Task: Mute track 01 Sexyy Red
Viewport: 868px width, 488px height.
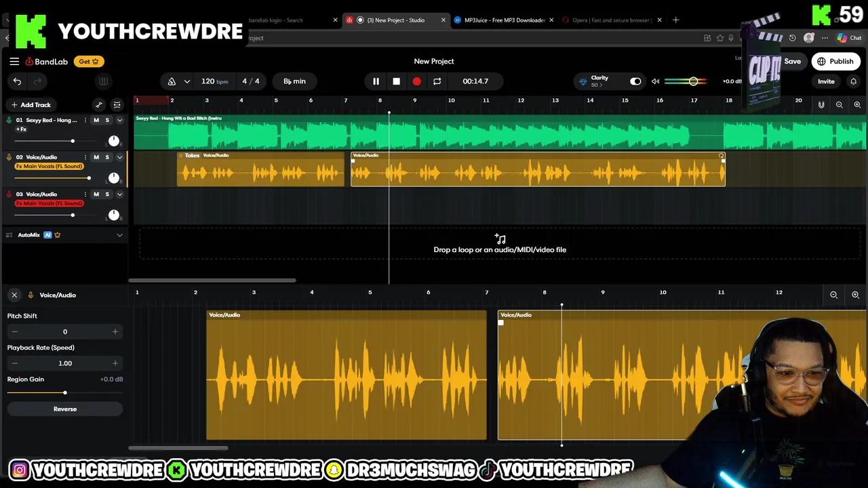Action: coord(96,120)
